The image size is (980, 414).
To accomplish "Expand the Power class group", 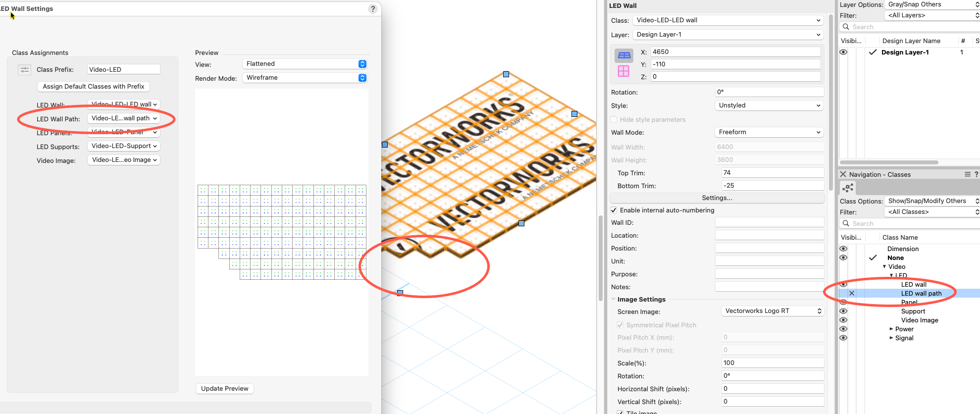I will pyautogui.click(x=891, y=329).
